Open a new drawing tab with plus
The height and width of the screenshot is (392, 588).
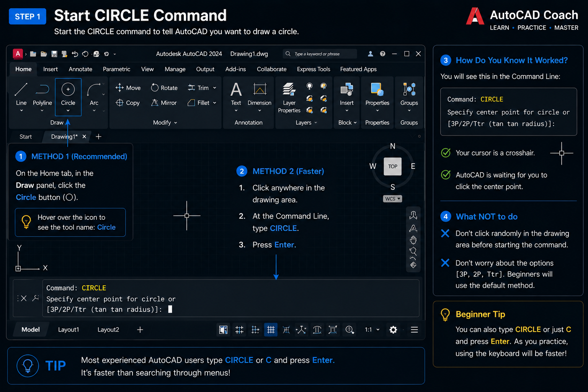(x=98, y=137)
